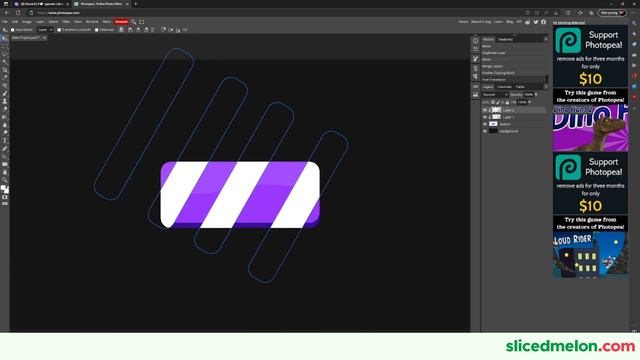Open the Filter menu
The height and width of the screenshot is (360, 640).
[66, 22]
